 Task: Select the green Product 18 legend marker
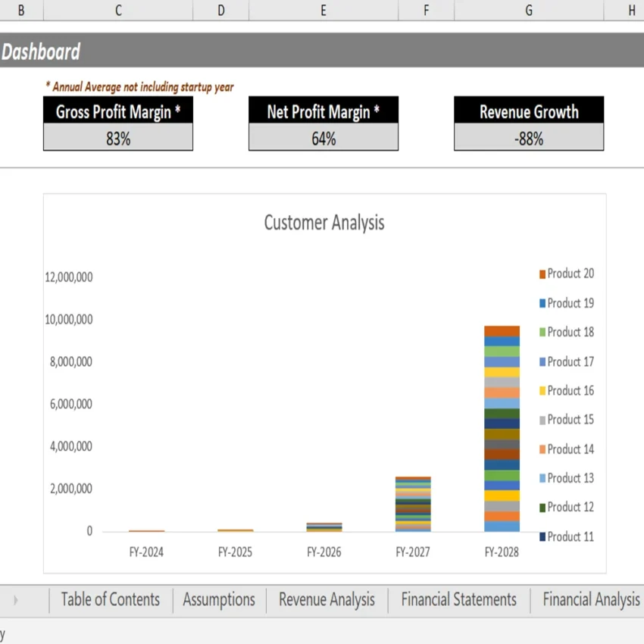539,332
